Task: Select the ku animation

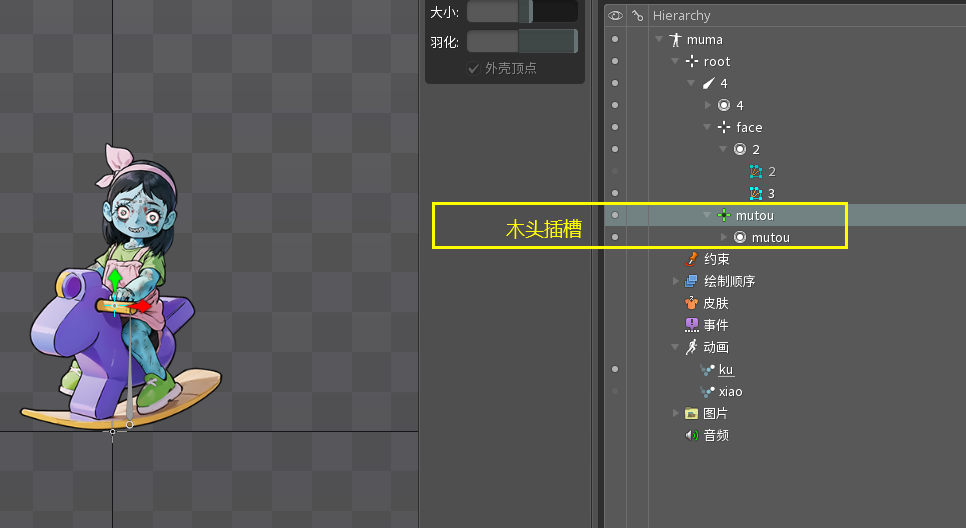Action: pos(725,370)
